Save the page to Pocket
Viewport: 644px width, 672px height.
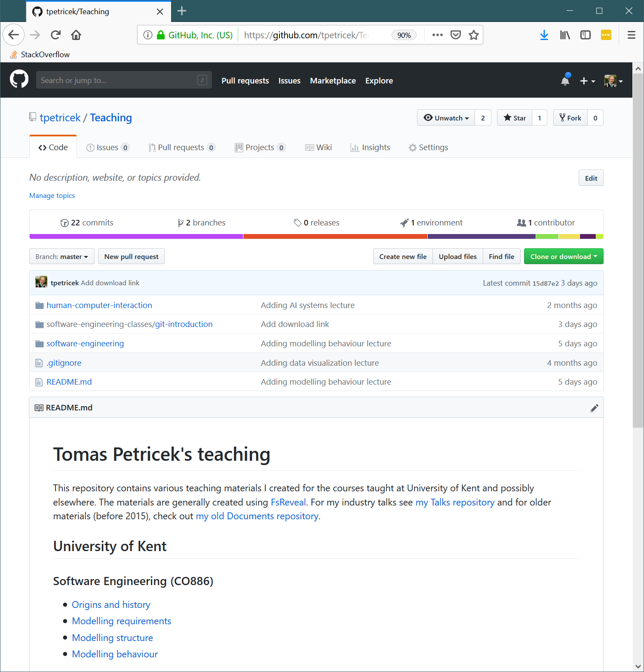455,35
